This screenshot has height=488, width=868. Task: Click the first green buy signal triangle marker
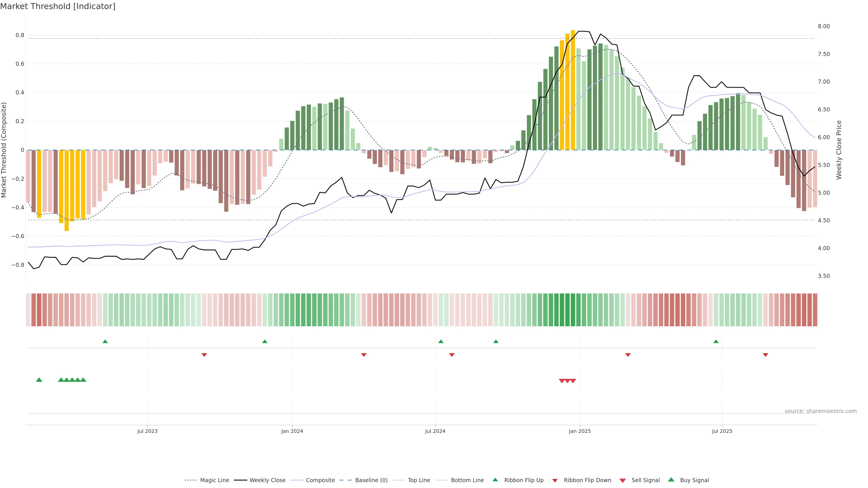click(x=39, y=380)
